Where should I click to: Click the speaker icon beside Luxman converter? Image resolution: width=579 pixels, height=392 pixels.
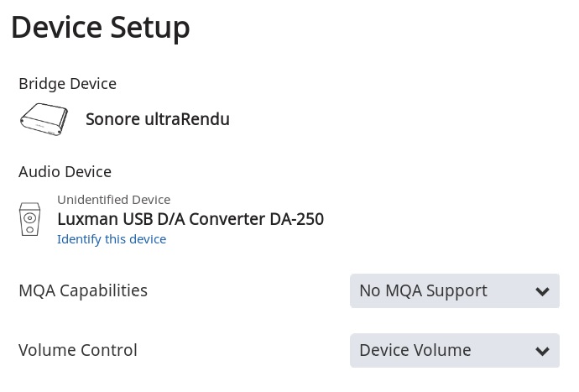[30, 219]
